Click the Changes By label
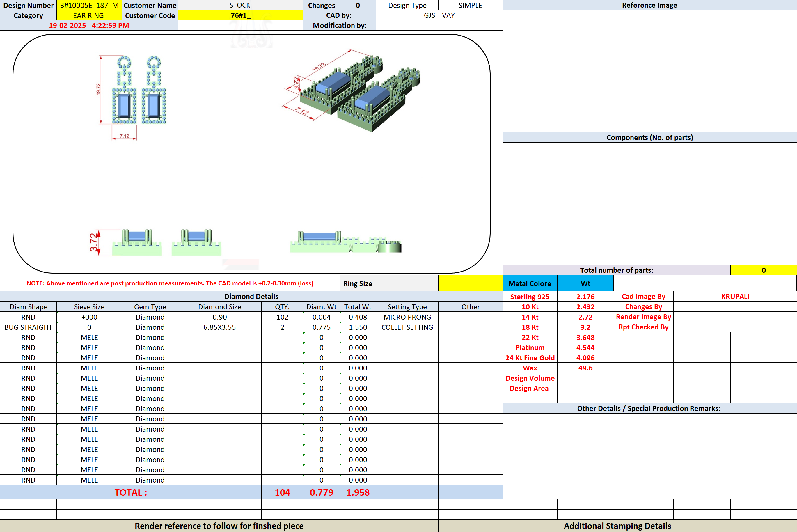The width and height of the screenshot is (797, 532). [643, 306]
